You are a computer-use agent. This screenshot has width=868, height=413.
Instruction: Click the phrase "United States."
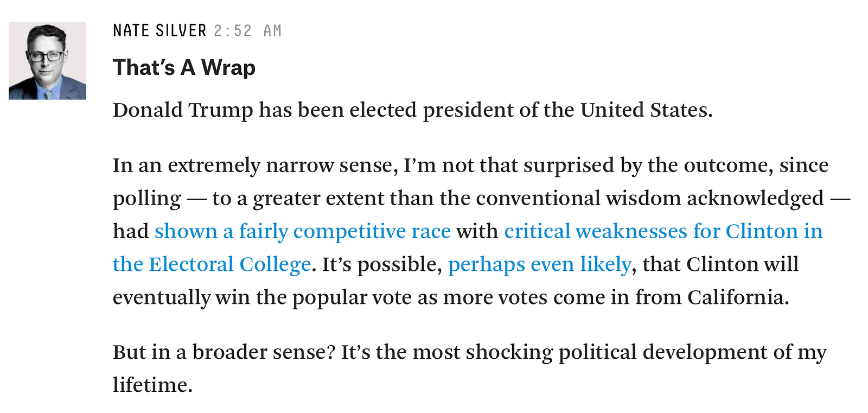tap(646, 110)
